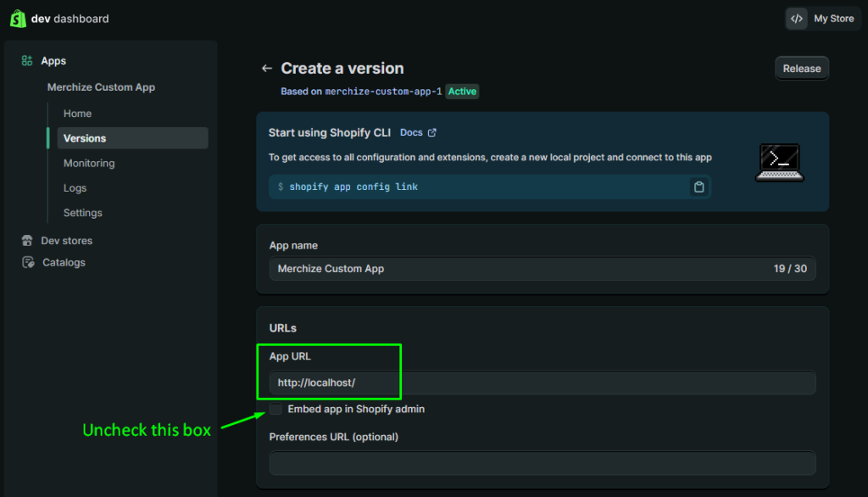Copy the shopify app config link command
Image resolution: width=868 pixels, height=497 pixels.
[x=698, y=187]
